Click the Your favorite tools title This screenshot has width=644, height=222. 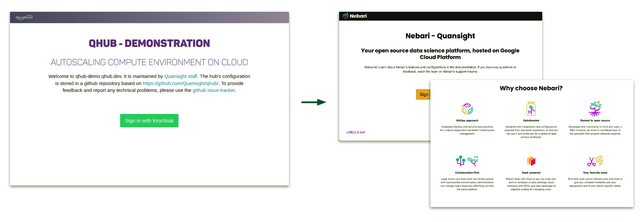point(595,173)
